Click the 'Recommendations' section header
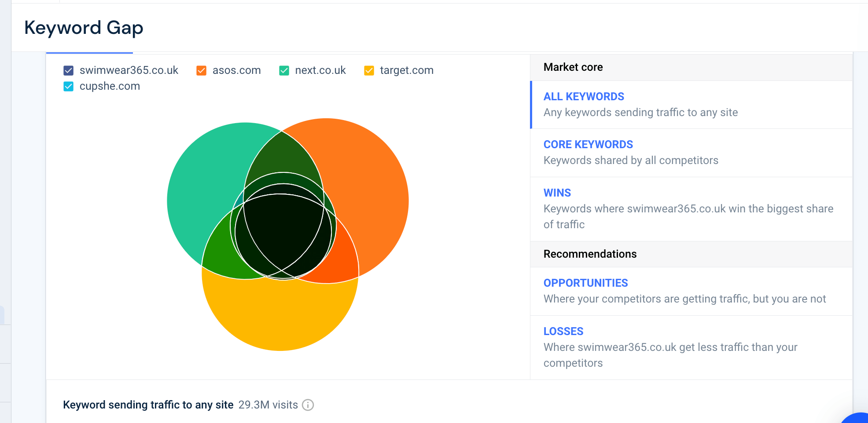Image resolution: width=868 pixels, height=423 pixels. pyautogui.click(x=590, y=254)
